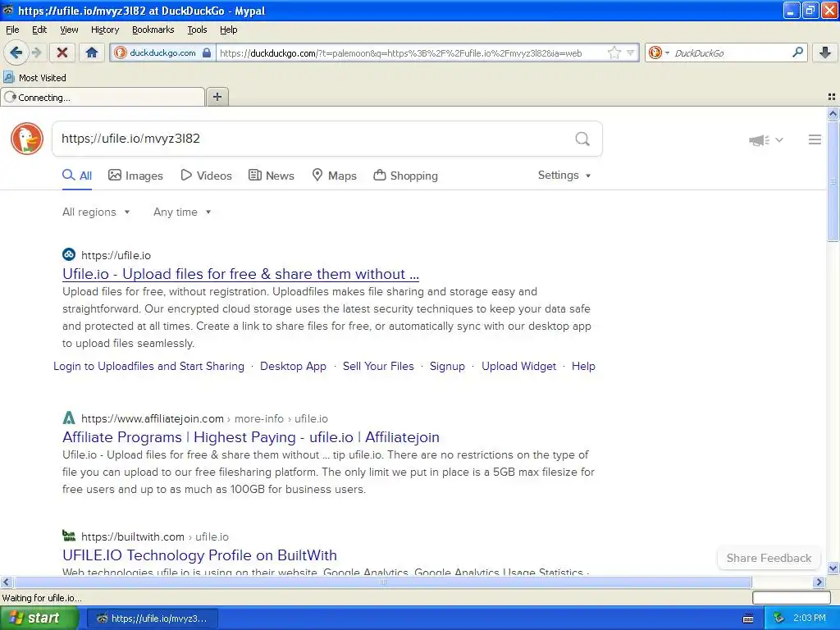Click the browser Back arrow button
The image size is (840, 630).
click(x=16, y=52)
